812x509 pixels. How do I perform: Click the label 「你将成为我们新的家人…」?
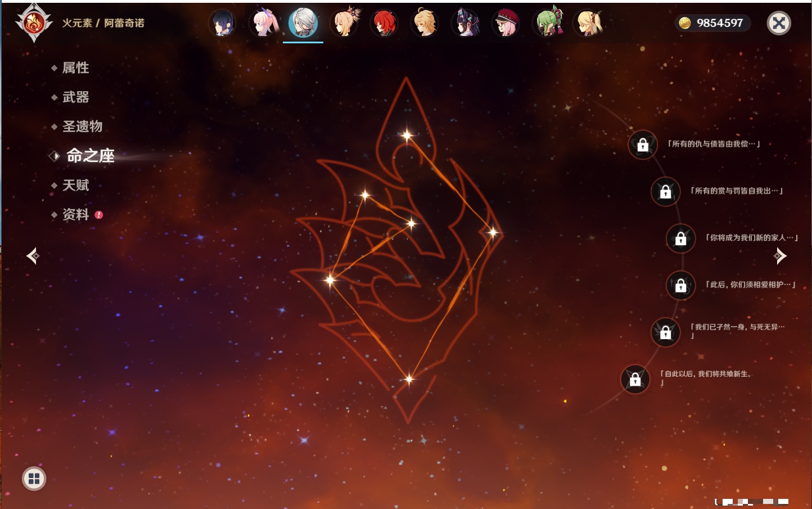click(752, 237)
